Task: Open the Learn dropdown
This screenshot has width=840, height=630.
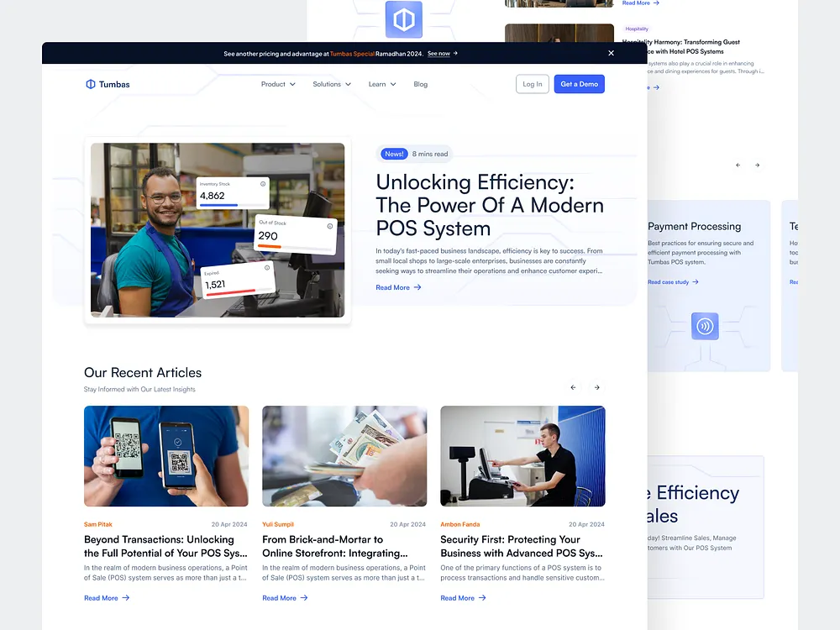Action: pos(381,84)
